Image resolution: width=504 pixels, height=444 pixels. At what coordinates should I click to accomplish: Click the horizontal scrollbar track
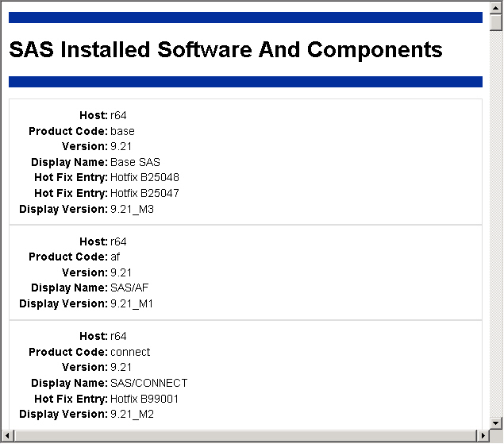[x=238, y=436]
